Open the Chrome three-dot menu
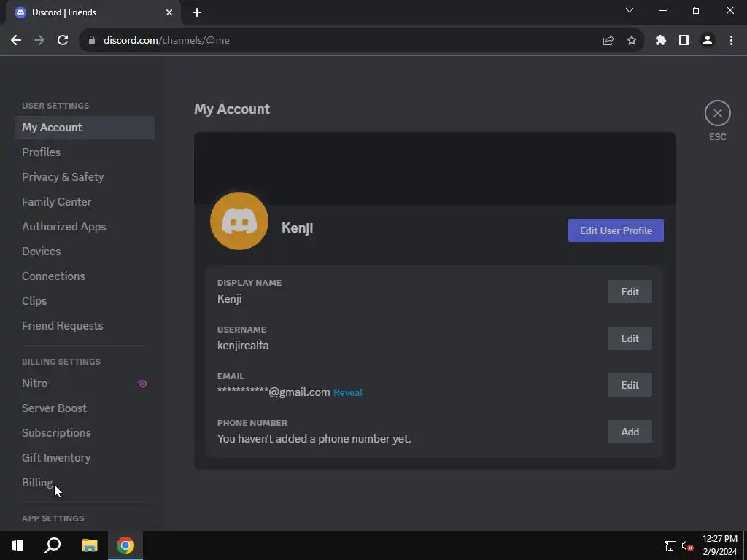This screenshot has height=560, width=747. 731,41
